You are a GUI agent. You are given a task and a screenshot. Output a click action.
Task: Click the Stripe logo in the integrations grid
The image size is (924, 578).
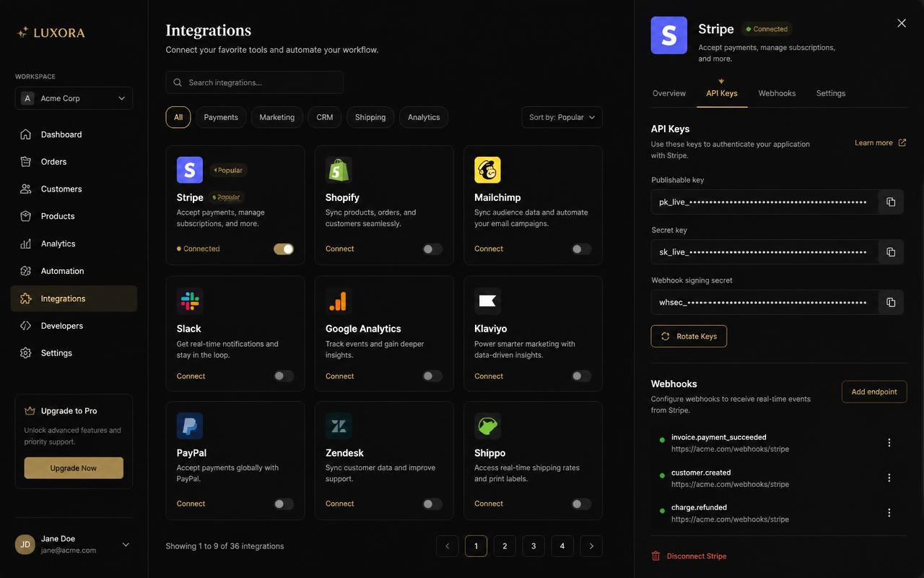190,170
